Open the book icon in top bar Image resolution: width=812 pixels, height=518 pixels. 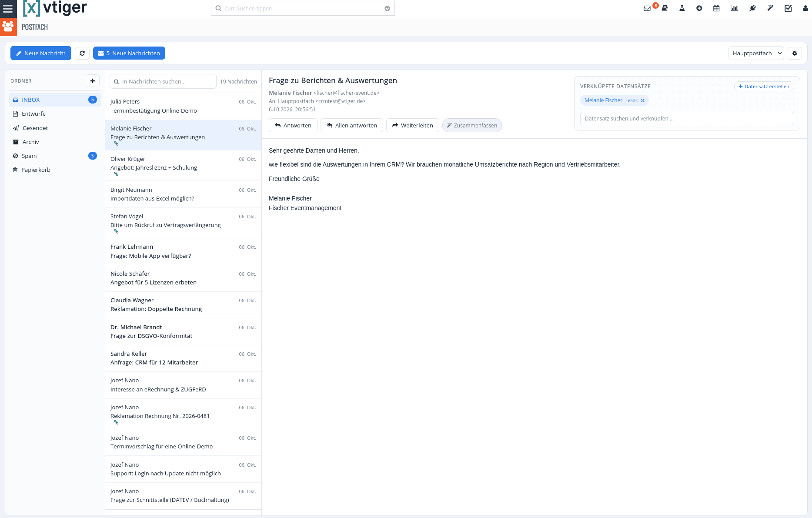click(665, 8)
